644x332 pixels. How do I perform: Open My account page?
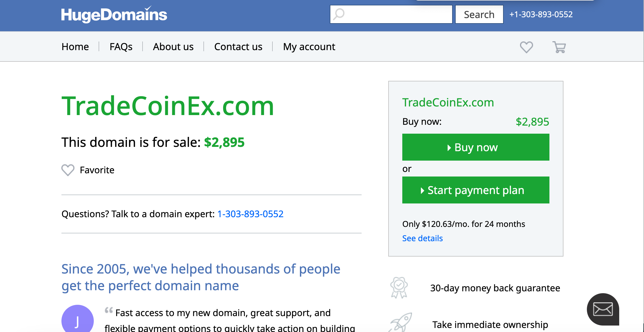click(309, 47)
